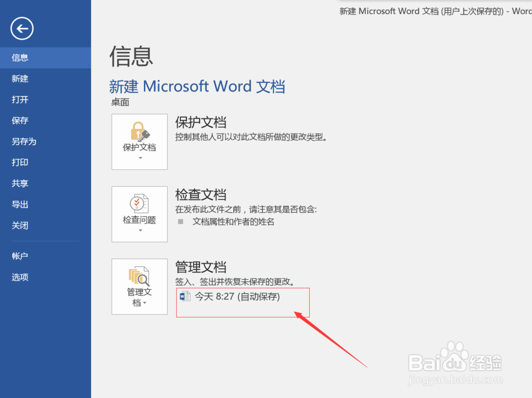Open Word 选项 from the sidebar

(45, 277)
